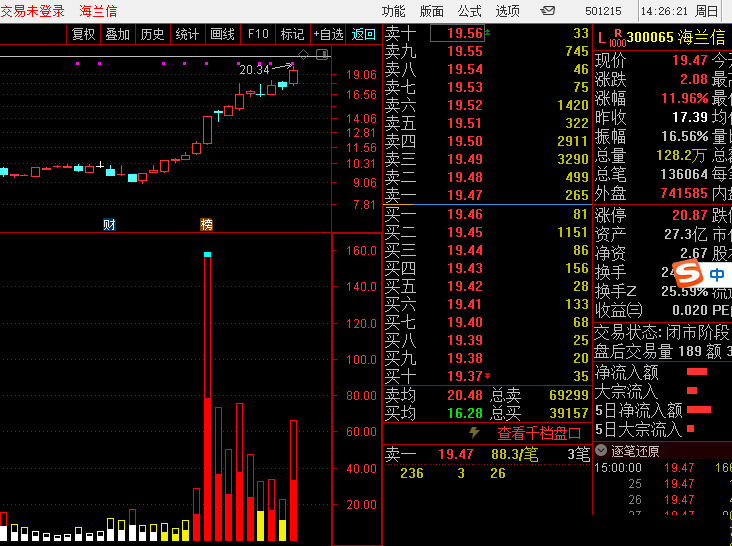Image resolution: width=732 pixels, height=546 pixels.
Task: Click the 振幅 value 16.56%
Action: coord(684,136)
